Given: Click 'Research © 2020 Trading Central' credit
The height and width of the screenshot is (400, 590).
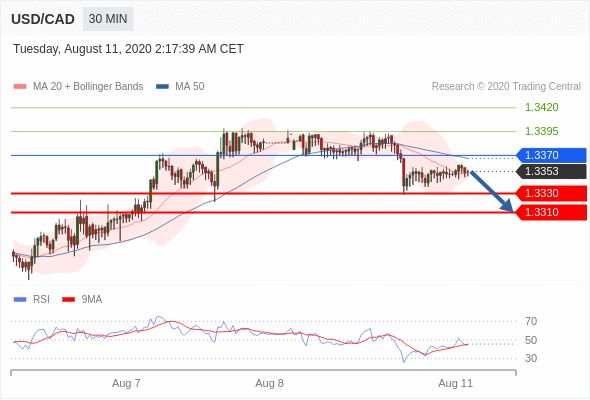Looking at the screenshot, I should click(506, 87).
